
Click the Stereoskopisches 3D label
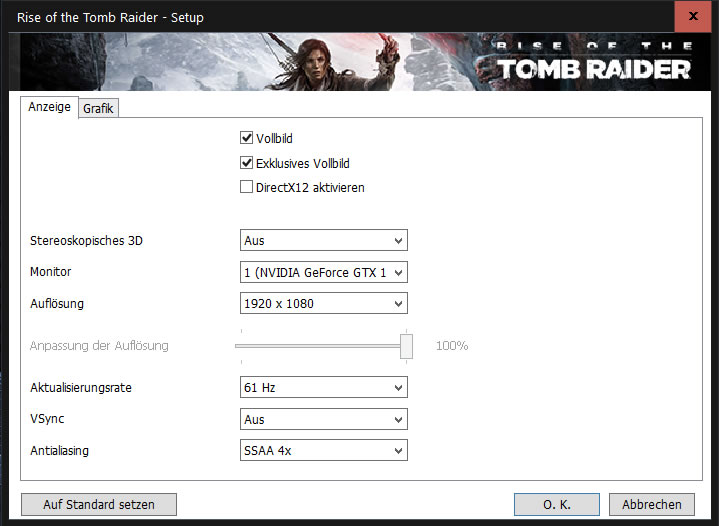click(x=86, y=240)
